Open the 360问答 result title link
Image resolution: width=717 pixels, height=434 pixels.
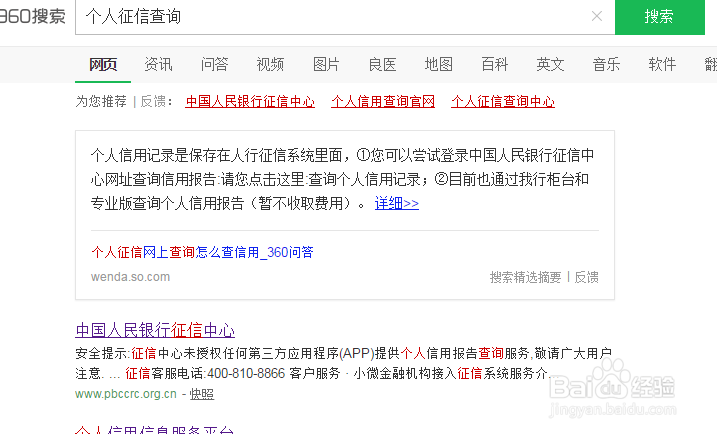coord(202,252)
